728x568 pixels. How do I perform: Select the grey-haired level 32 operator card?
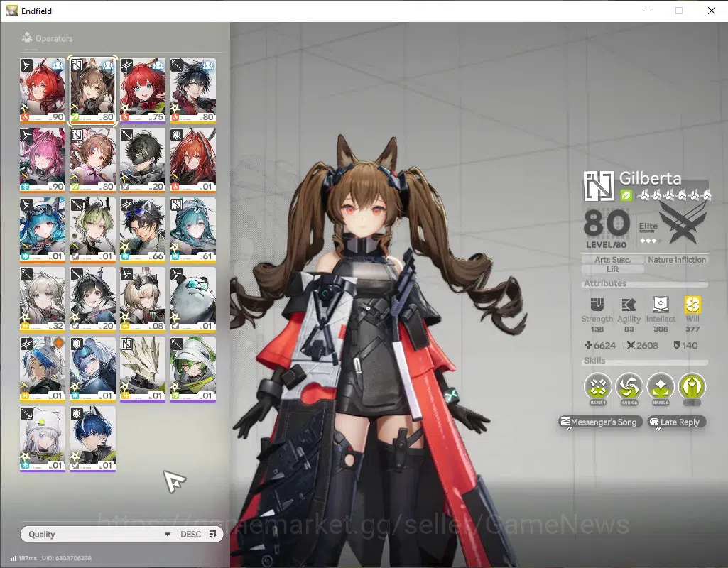click(x=42, y=300)
